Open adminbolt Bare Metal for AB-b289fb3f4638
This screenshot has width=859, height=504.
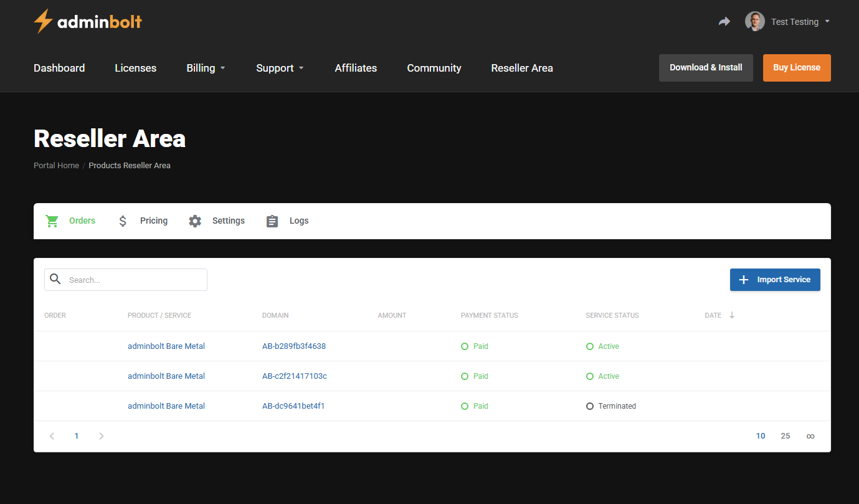(166, 346)
